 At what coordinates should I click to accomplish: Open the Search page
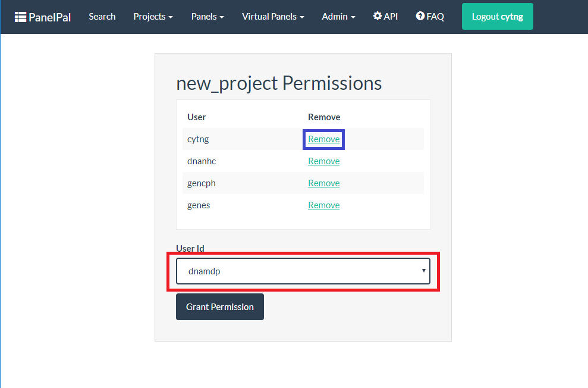tap(102, 17)
